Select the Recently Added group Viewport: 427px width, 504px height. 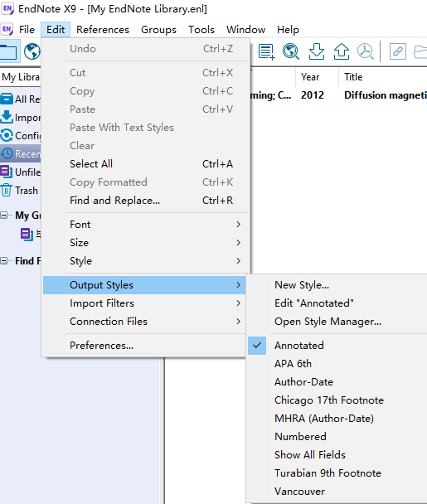tap(21, 153)
